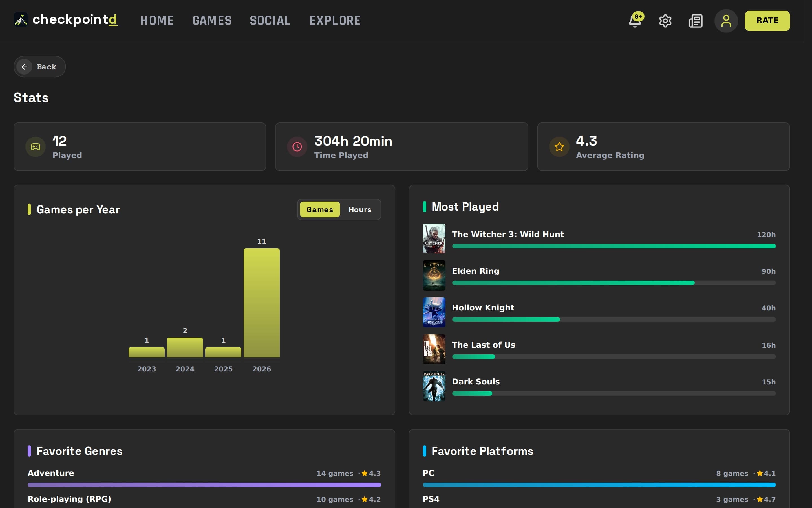Click the yellow RATE button

pos(767,21)
